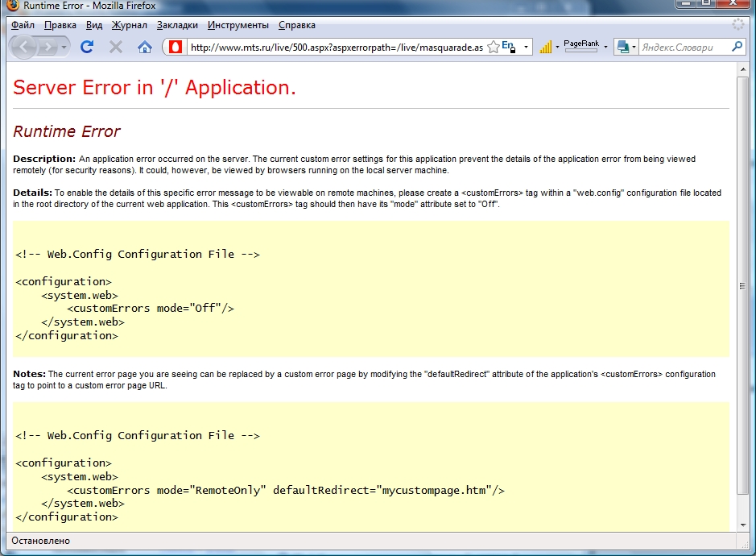Open the Закладки menu
This screenshot has height=556, width=756.
coord(177,25)
